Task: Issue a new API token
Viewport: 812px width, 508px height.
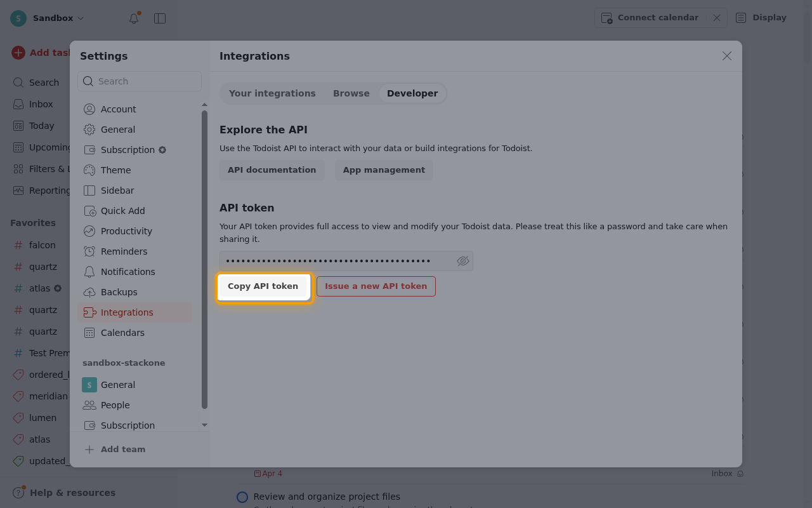Action: (376, 286)
